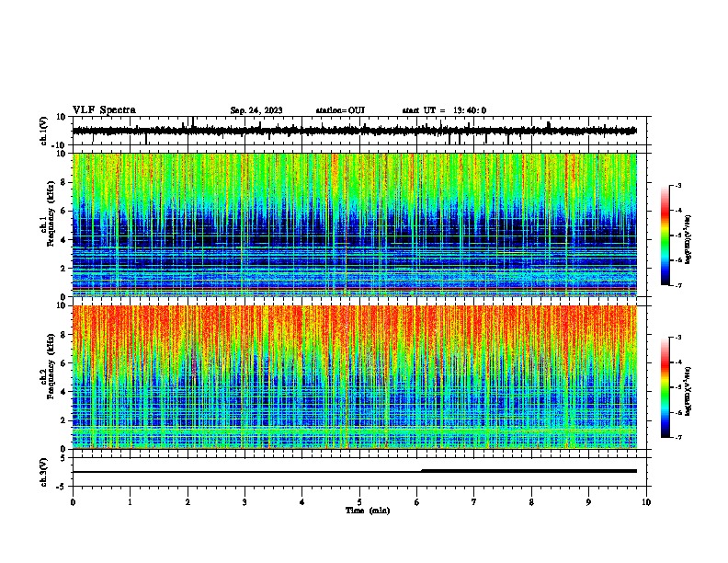Click the start UT "13:40:0" text
The width and height of the screenshot is (728, 563).
click(x=470, y=110)
